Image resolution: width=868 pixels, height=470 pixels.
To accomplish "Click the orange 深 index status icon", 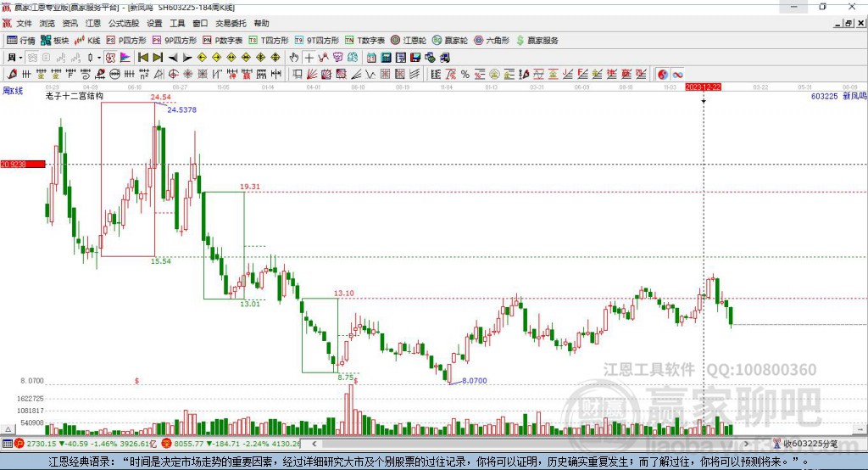I will (166, 444).
